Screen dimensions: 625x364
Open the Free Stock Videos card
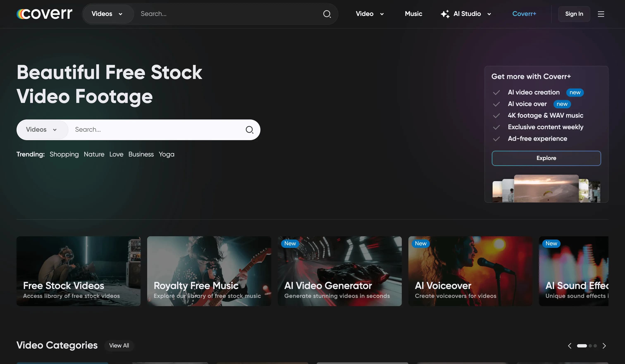pyautogui.click(x=78, y=271)
